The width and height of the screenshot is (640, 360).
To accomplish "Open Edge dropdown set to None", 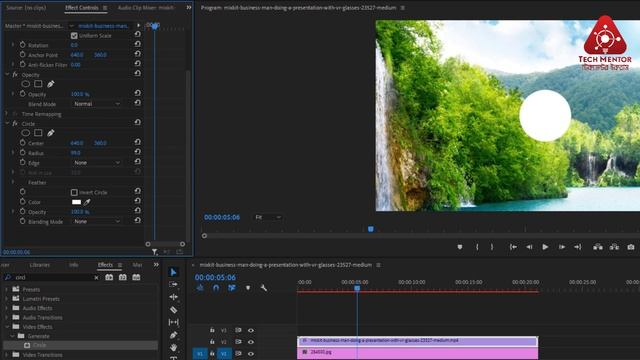I will pos(97,163).
